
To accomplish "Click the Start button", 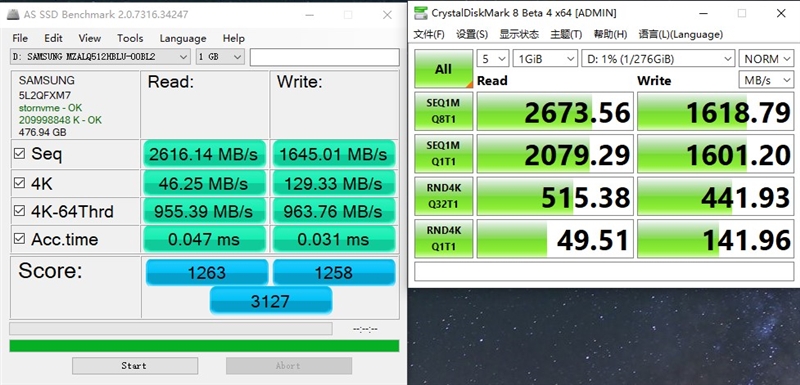I will tap(135, 366).
